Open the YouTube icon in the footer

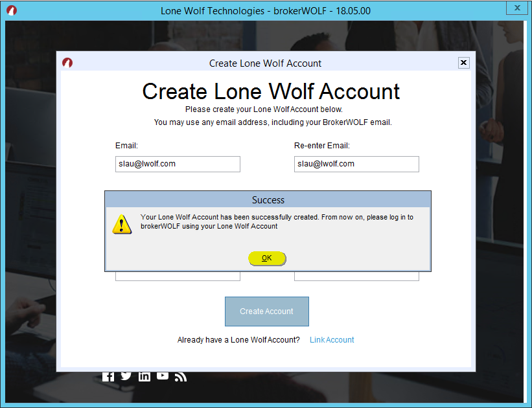pos(162,376)
